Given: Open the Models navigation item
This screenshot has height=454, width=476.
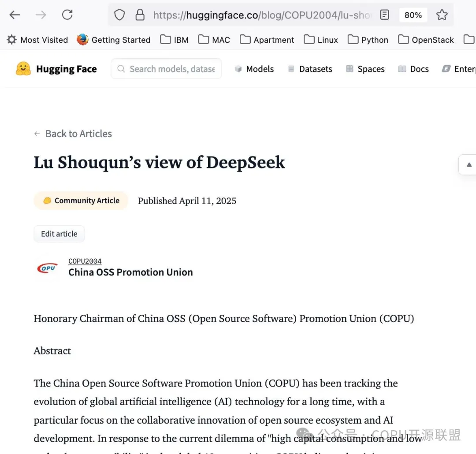Looking at the screenshot, I should (254, 69).
